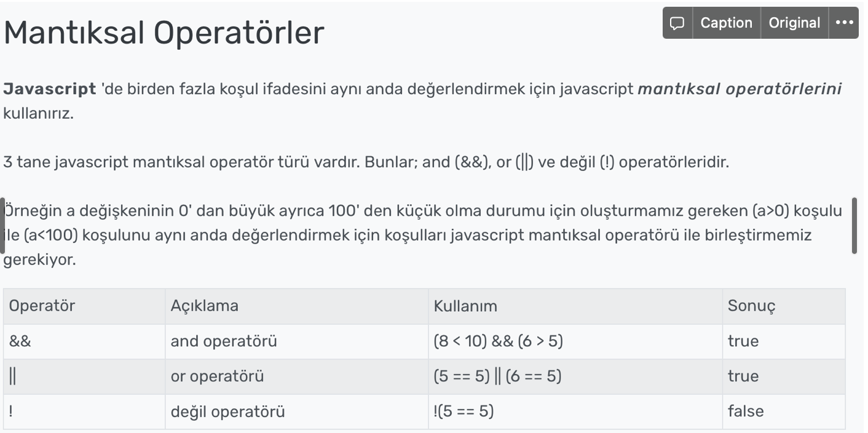The image size is (868, 433).
Task: Select the Sonuç column header
Action: pos(784,306)
